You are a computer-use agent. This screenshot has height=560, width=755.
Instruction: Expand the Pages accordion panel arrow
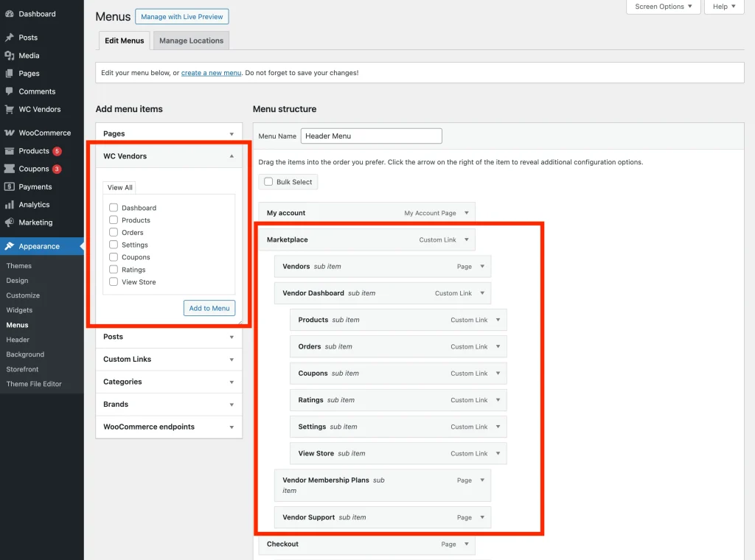(232, 134)
